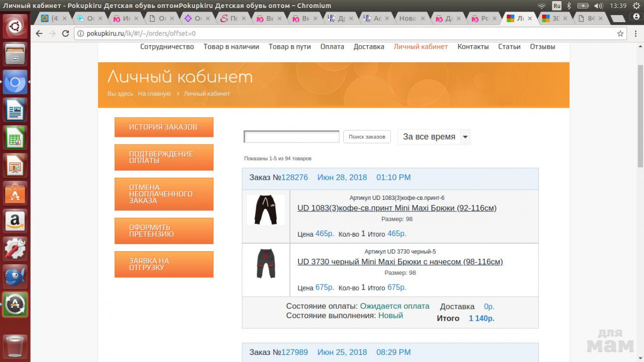Go to 'Товар в наличии' menu item
The height and width of the screenshot is (362, 644).
click(231, 46)
